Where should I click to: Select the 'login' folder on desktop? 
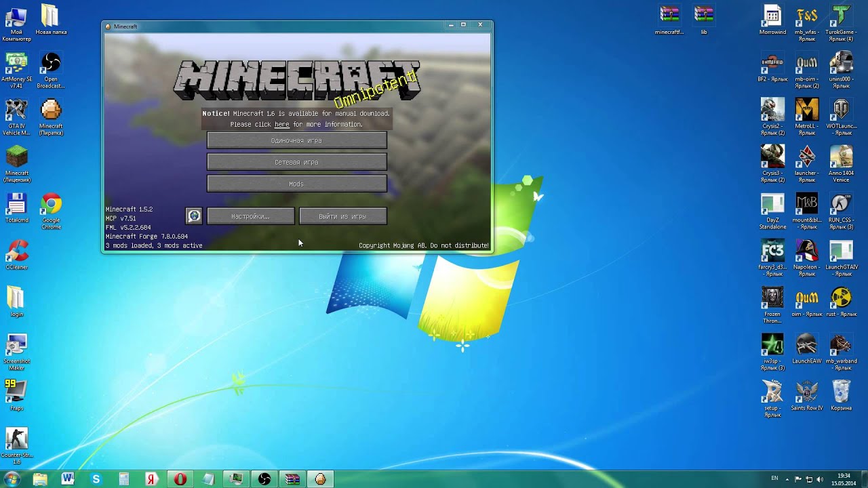(16, 302)
